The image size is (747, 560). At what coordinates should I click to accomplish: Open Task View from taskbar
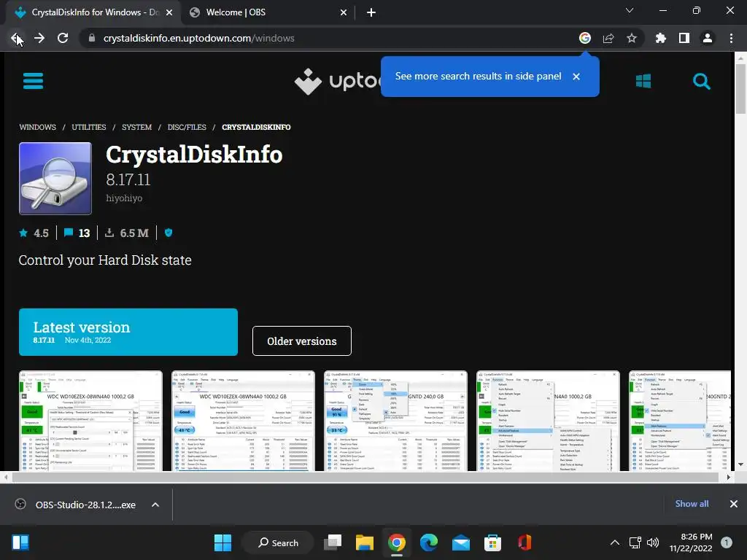click(333, 542)
